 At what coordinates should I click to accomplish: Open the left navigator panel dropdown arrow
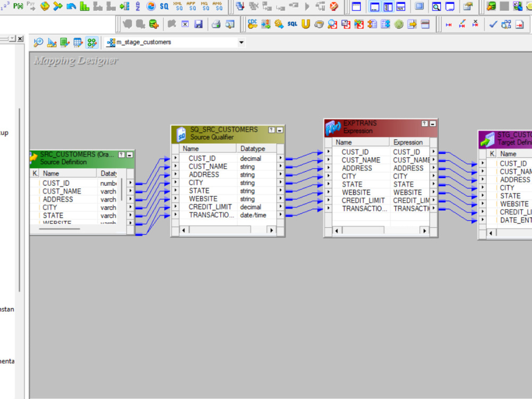12,38
